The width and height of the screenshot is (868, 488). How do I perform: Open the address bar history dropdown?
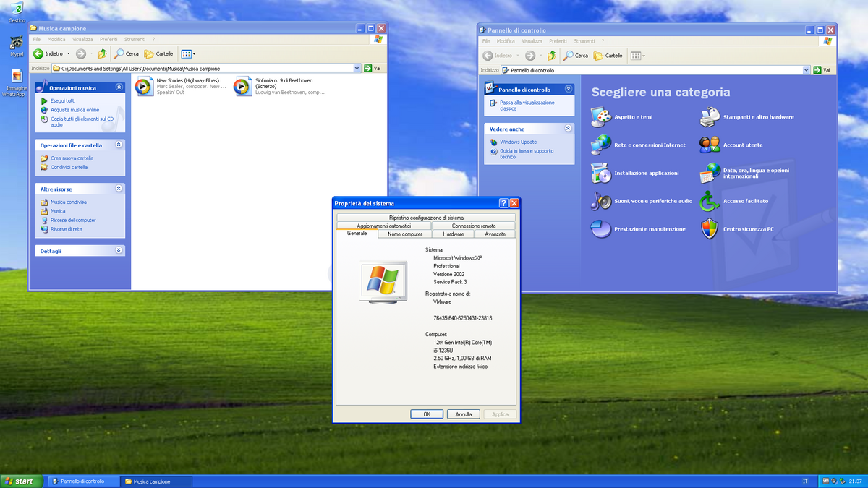[357, 67]
